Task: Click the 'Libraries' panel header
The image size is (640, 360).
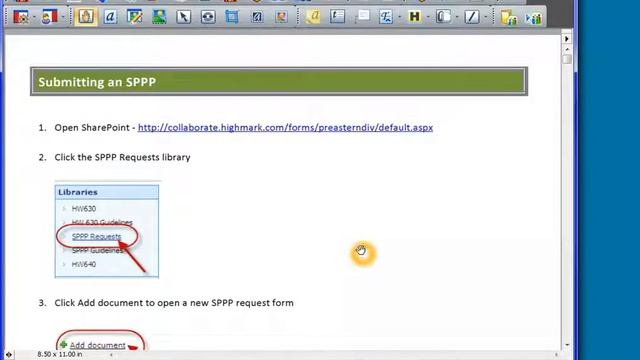Action: click(107, 192)
